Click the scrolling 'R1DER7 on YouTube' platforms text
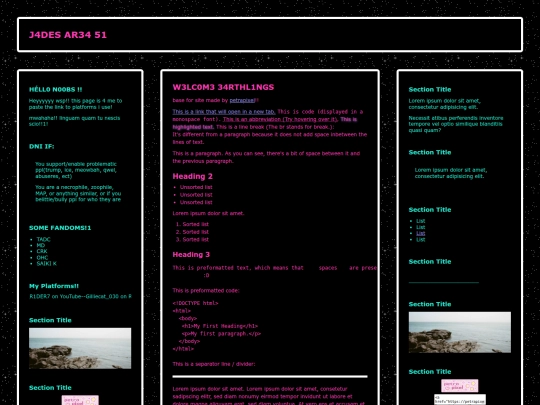The height and width of the screenshot is (405, 540). pyautogui.click(x=80, y=297)
